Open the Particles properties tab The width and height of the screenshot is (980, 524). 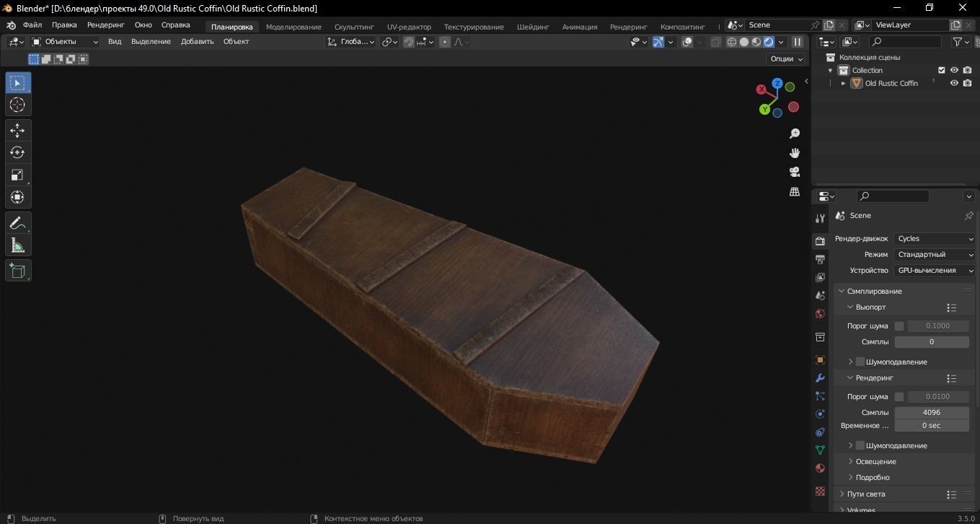click(x=820, y=396)
